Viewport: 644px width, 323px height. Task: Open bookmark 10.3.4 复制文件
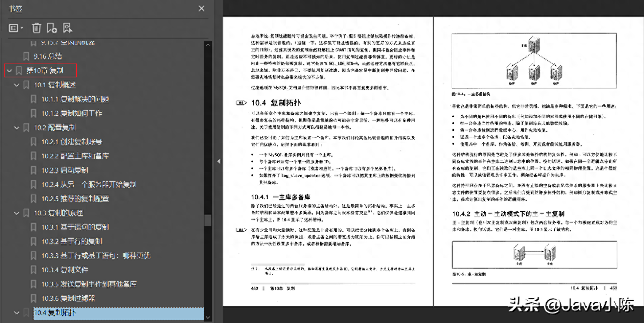(x=65, y=270)
